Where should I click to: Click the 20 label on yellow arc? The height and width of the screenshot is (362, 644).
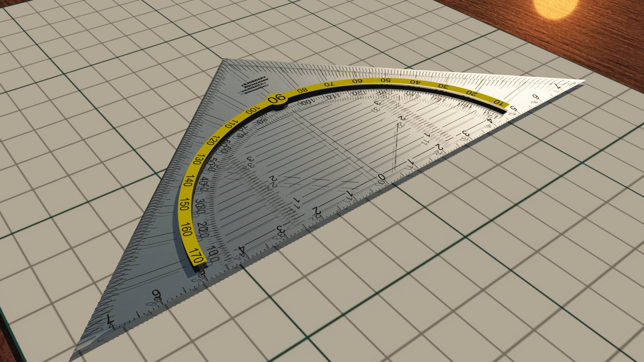pyautogui.click(x=472, y=93)
